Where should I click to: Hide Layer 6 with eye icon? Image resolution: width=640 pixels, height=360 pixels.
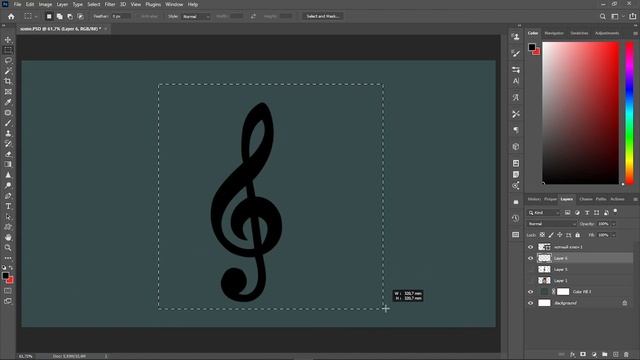pos(531,258)
